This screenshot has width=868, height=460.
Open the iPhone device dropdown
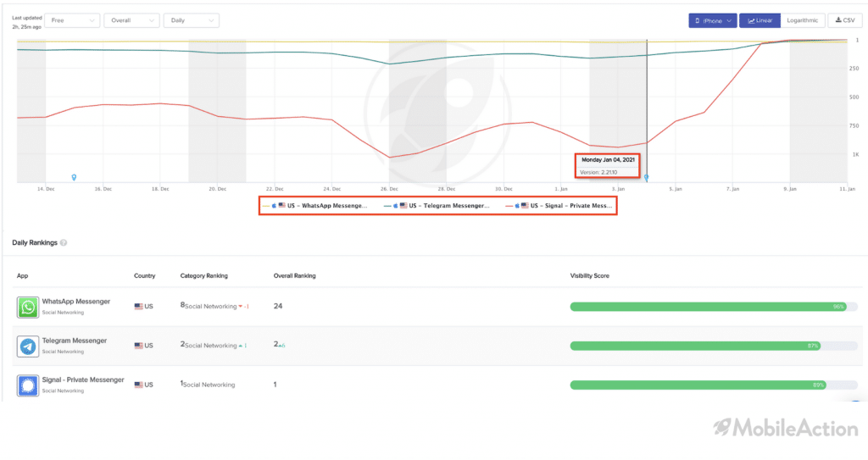[x=712, y=20]
